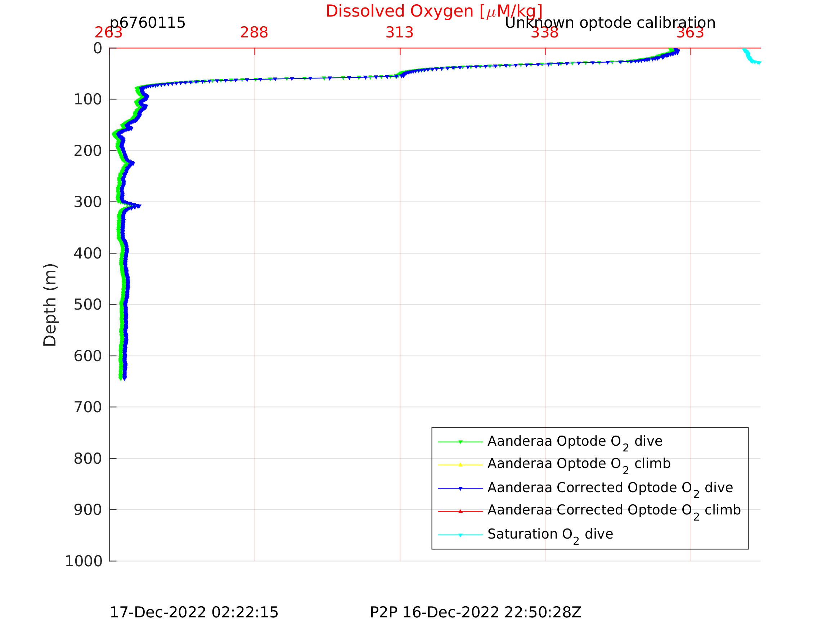This screenshot has width=840, height=630.
Task: Select legend entry 'Aanderaa Optode O2 dive'
Action: [575, 442]
